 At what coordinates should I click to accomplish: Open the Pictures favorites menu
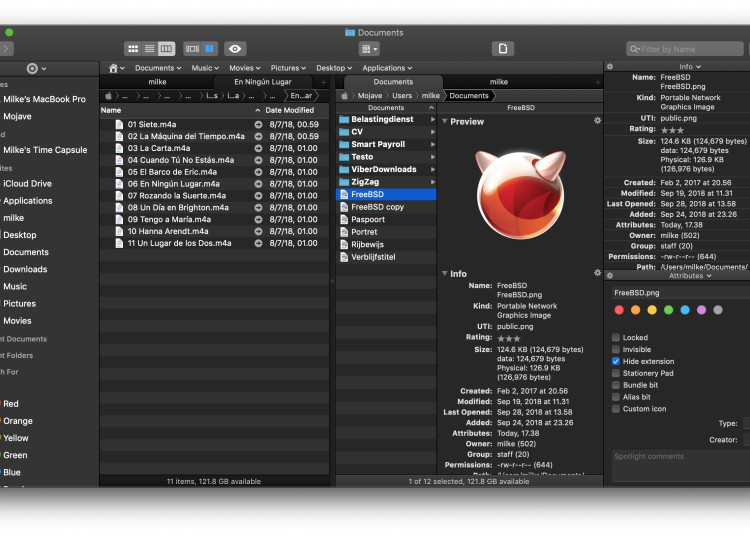(x=288, y=68)
